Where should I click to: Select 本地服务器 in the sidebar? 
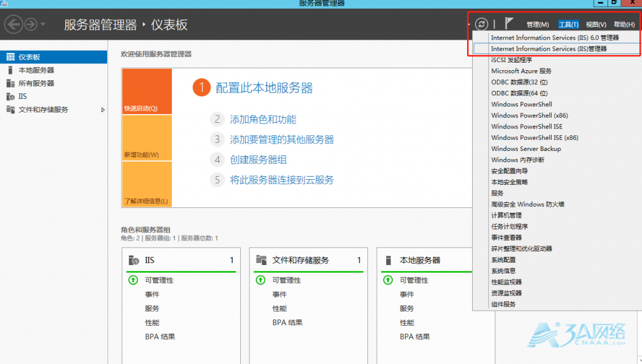tap(54, 70)
